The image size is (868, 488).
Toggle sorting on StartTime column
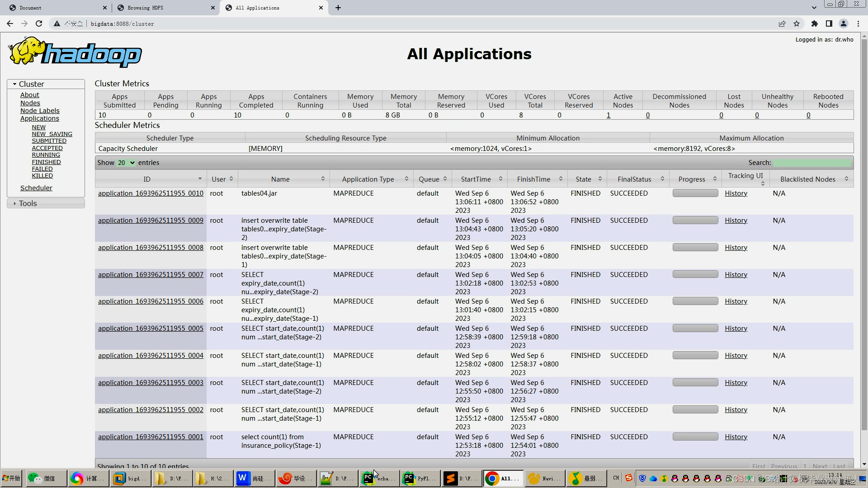[x=500, y=179]
